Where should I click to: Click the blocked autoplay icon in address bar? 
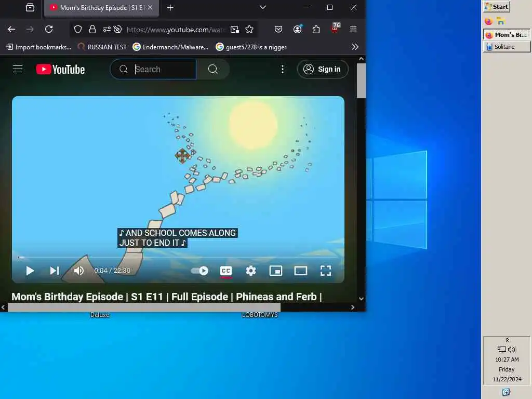[117, 30]
